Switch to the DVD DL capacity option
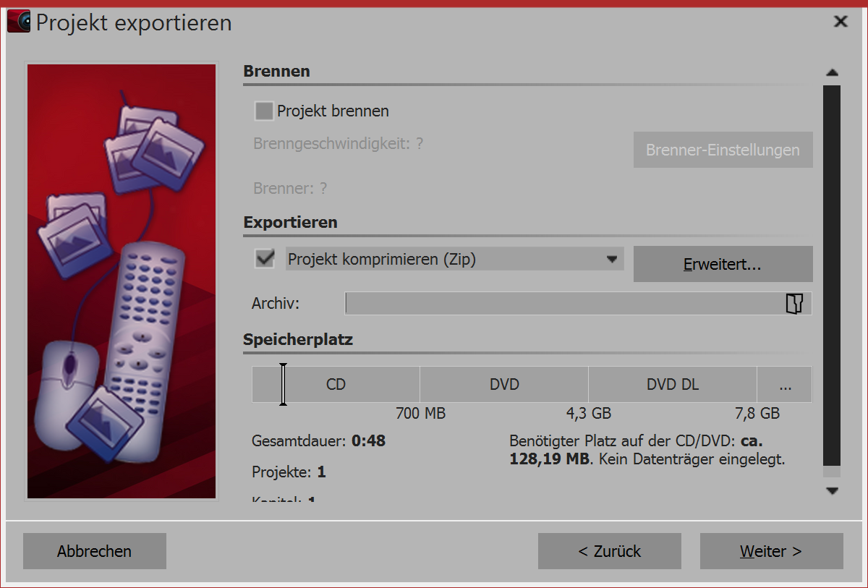The width and height of the screenshot is (868, 588). pos(672,384)
